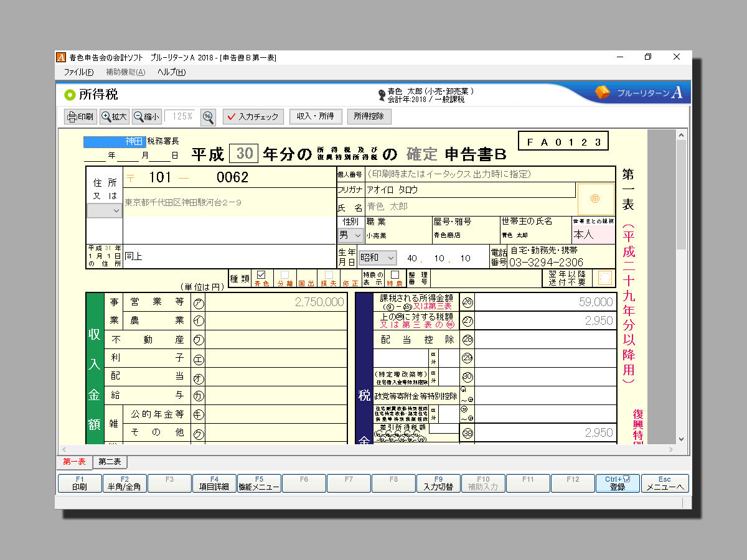Zoom out using the 縮小 button
This screenshot has width=747, height=560.
click(x=146, y=116)
